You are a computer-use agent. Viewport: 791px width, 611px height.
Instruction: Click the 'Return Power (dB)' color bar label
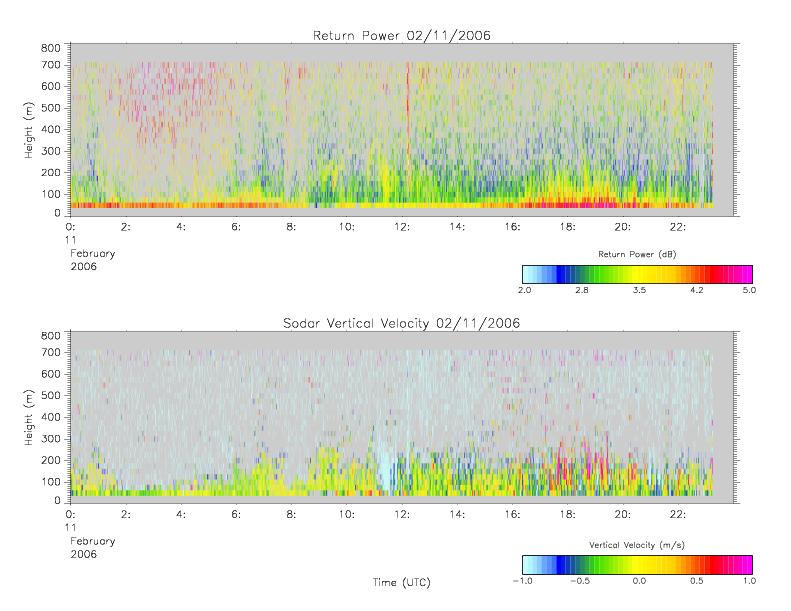click(x=637, y=254)
